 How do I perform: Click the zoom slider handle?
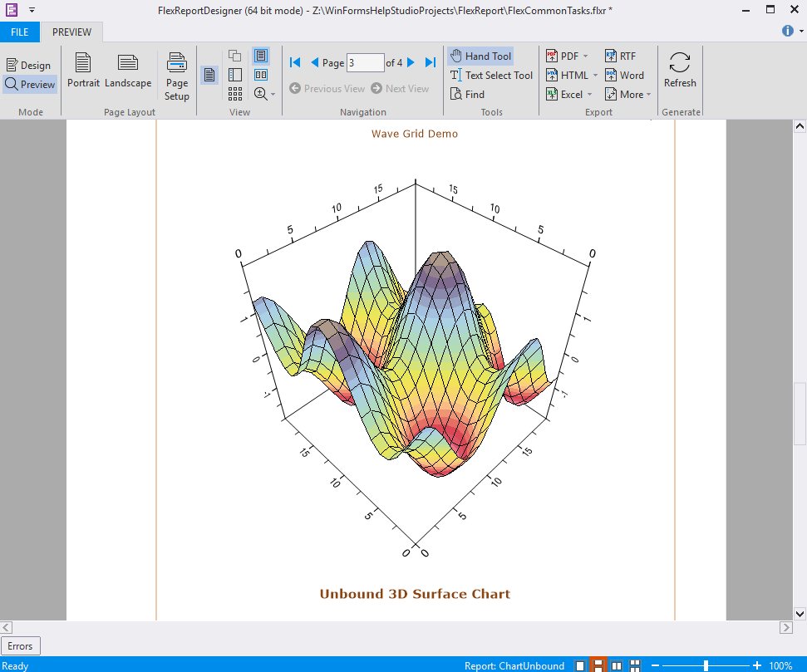coord(706,665)
